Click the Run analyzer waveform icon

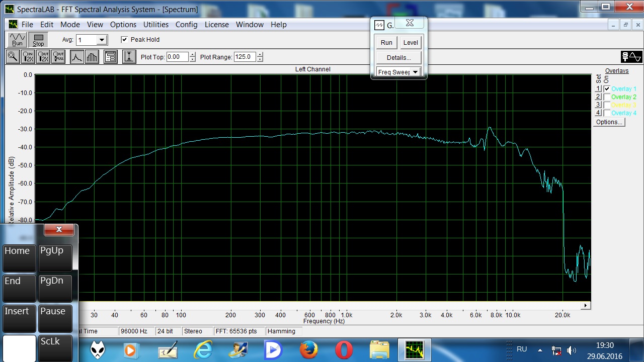(x=17, y=40)
